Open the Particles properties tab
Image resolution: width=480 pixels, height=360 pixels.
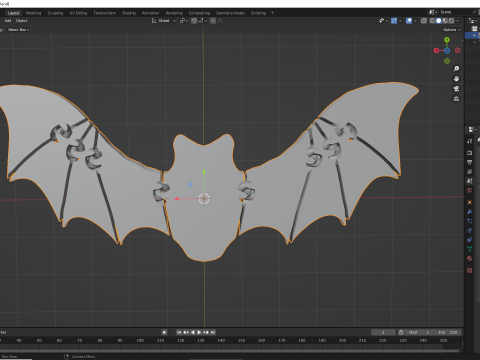click(470, 221)
